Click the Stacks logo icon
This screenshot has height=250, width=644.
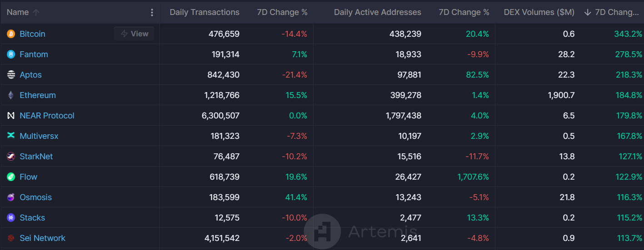[x=11, y=218]
